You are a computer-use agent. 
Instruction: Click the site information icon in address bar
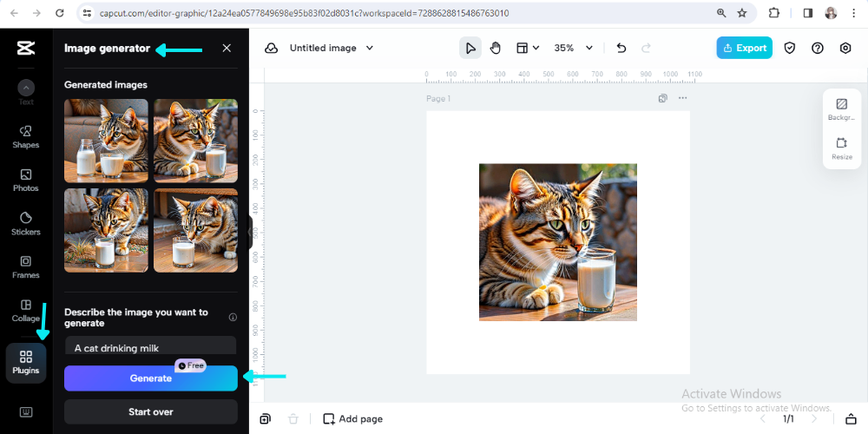[x=86, y=13]
